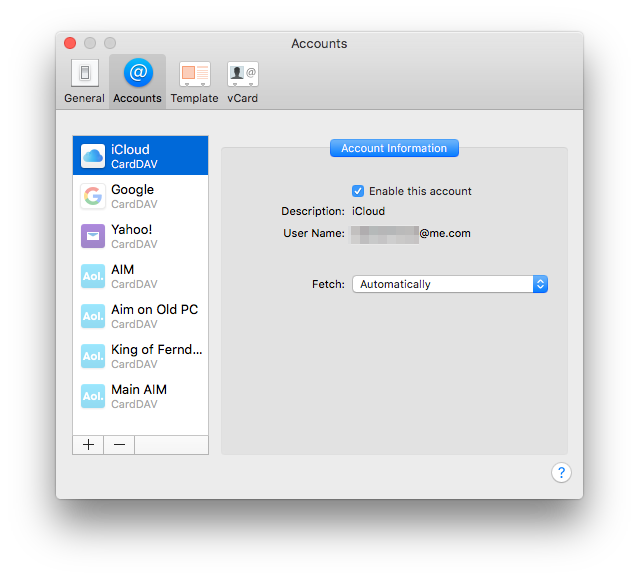Open the Template preferences icon
Viewport: 639px width, 579px height.
(195, 74)
